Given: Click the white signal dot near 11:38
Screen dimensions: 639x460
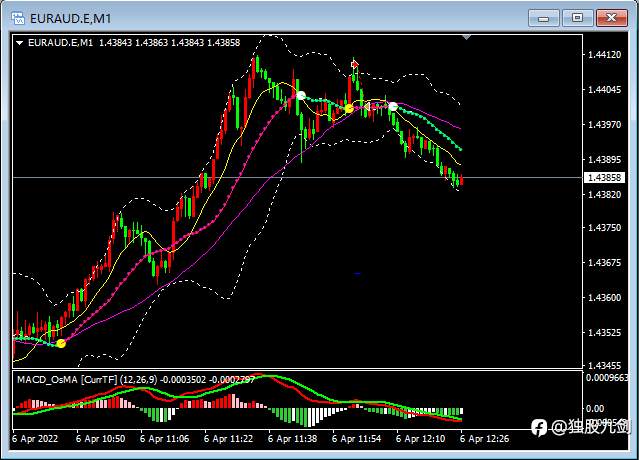Looking at the screenshot, I should (301, 95).
